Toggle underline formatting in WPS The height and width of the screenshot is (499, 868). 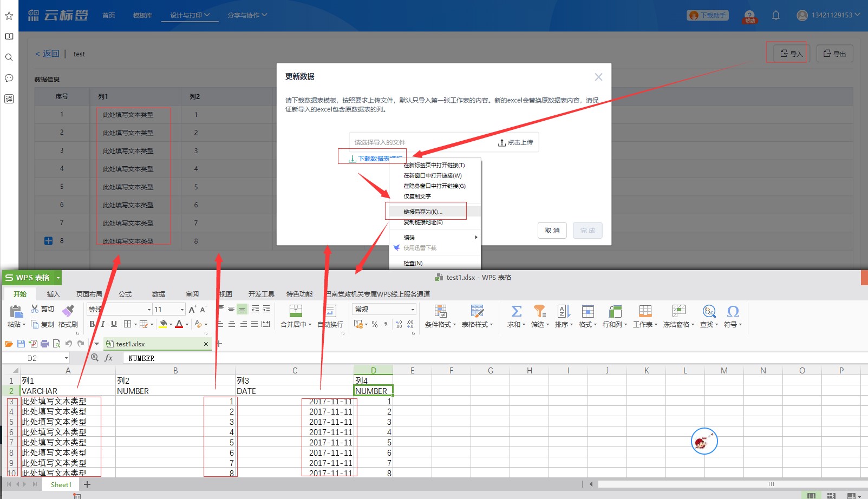pos(114,324)
